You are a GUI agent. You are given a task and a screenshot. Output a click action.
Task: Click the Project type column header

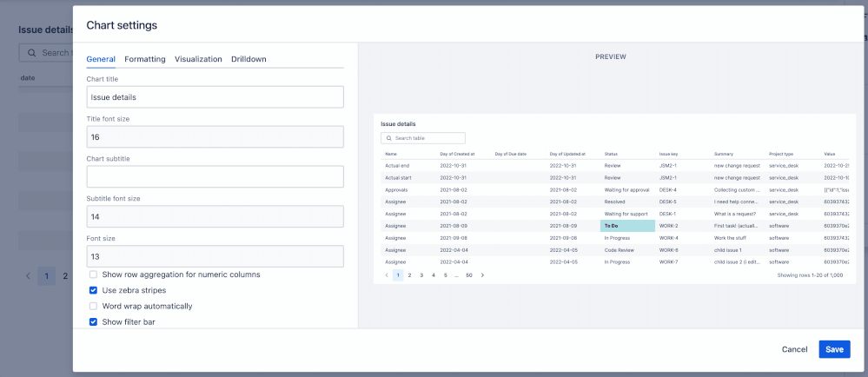click(x=780, y=154)
